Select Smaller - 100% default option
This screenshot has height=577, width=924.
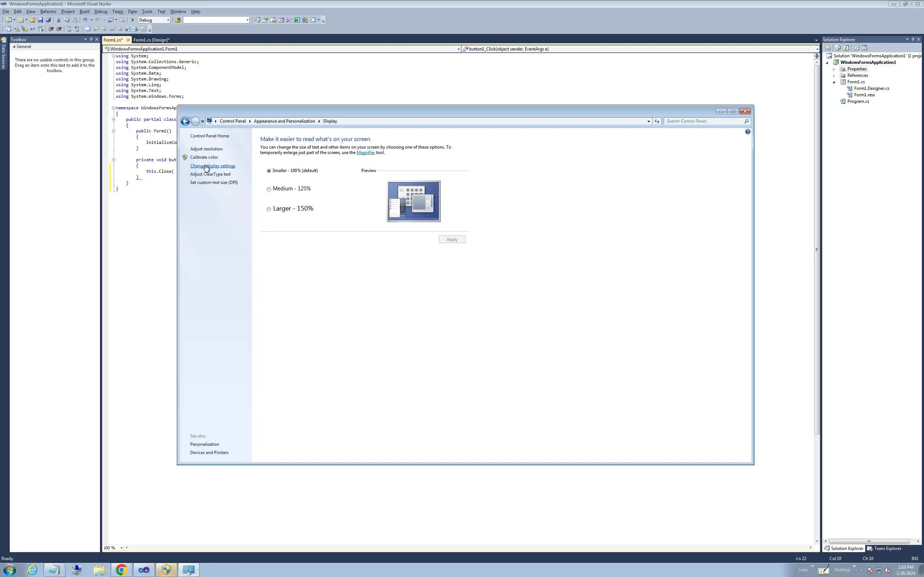(x=269, y=171)
